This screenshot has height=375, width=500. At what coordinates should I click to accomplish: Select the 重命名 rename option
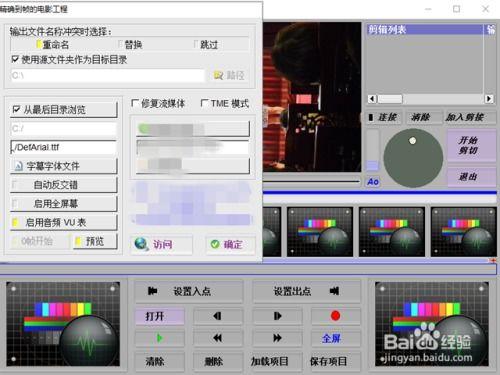53,45
